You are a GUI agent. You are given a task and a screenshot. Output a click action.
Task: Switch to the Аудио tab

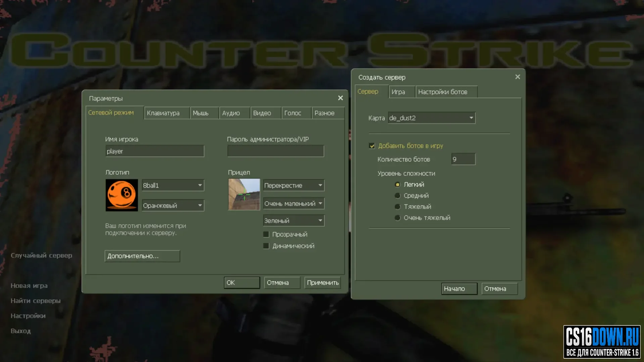click(235, 113)
